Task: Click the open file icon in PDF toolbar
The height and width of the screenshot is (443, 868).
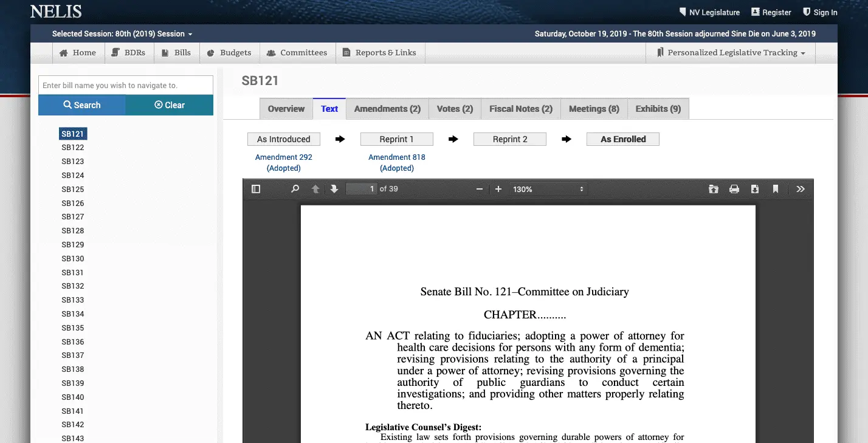Action: click(714, 189)
